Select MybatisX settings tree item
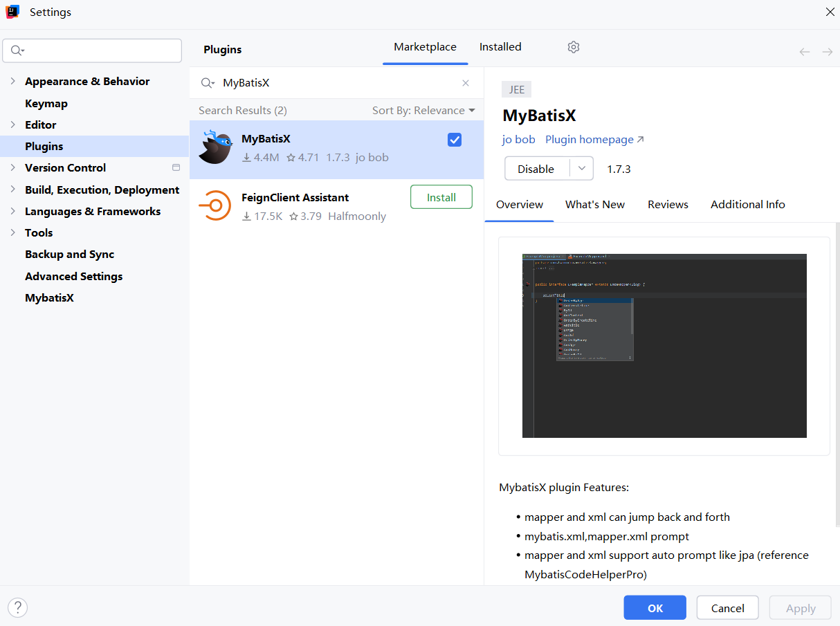This screenshot has width=840, height=626. (x=49, y=297)
